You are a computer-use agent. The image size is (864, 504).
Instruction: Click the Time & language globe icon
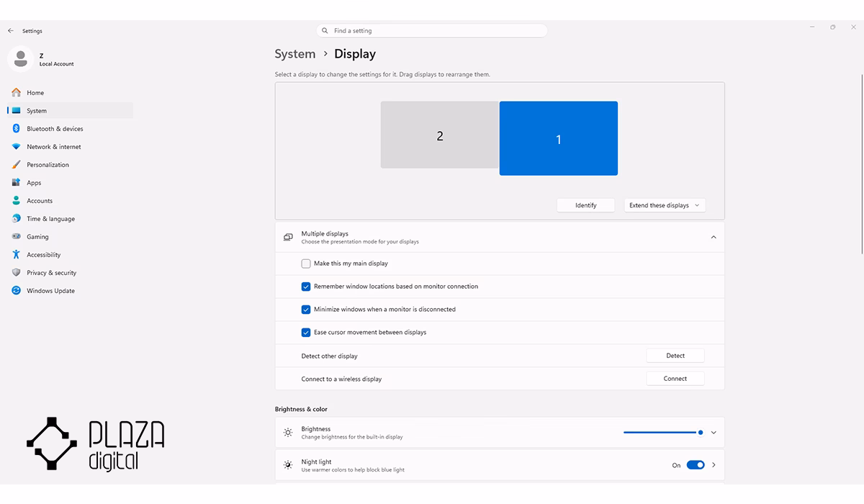[16, 219]
